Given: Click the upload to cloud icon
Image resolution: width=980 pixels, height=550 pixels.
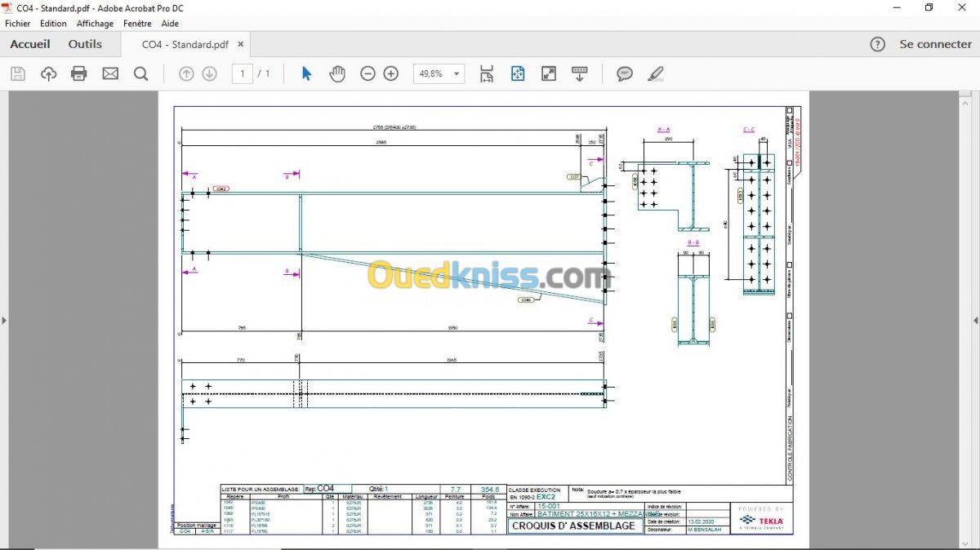Looking at the screenshot, I should (x=48, y=73).
